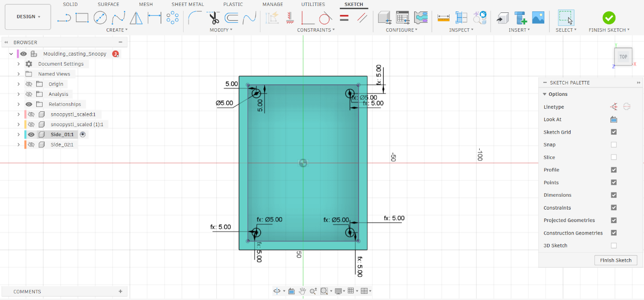The width and height of the screenshot is (644, 300).
Task: Switch to the MESH tab
Action: click(x=146, y=4)
